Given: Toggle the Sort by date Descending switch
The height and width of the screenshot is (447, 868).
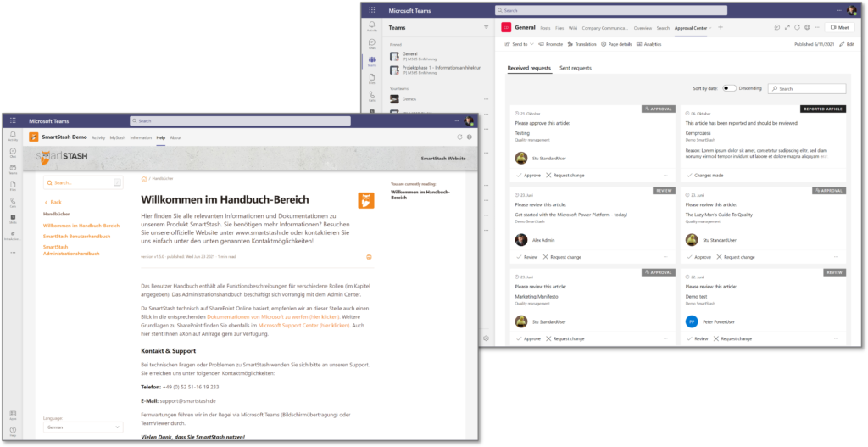Looking at the screenshot, I should [729, 88].
